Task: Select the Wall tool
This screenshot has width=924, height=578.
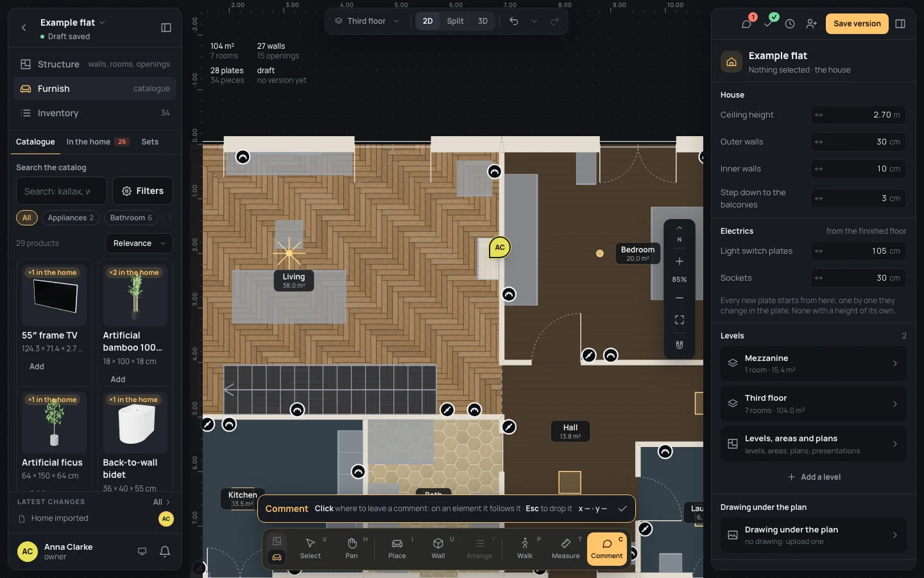Action: (438, 548)
